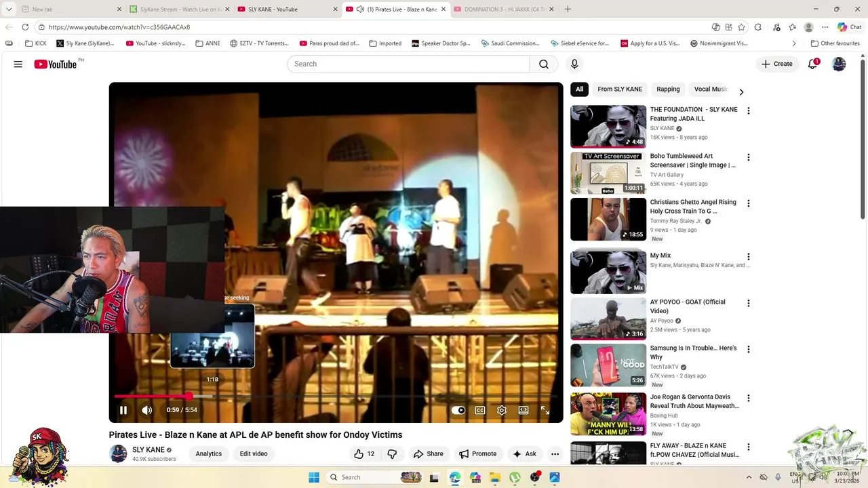Image resolution: width=868 pixels, height=488 pixels.
Task: Click the search magnifier button
Action: [544, 64]
